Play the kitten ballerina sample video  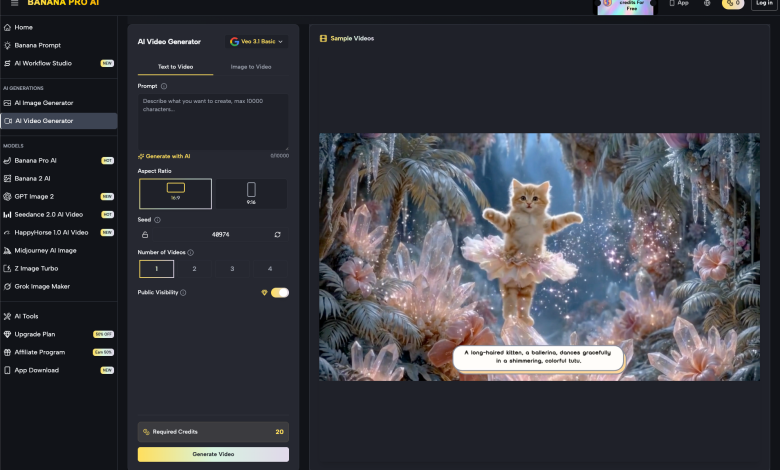[539, 257]
